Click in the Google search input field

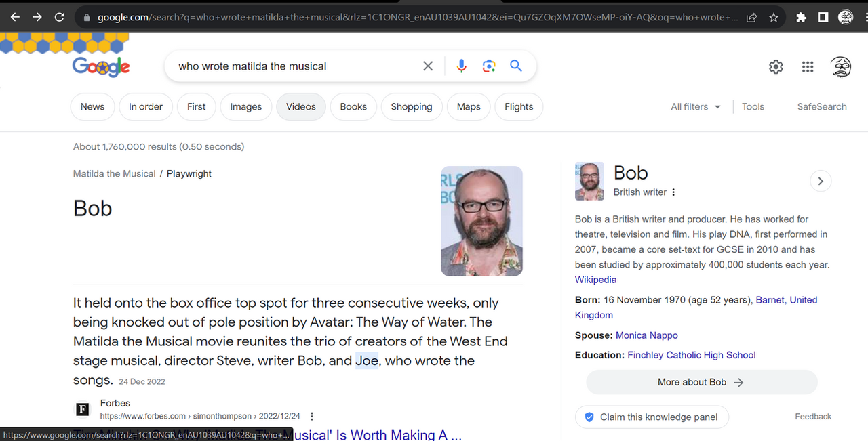[x=295, y=66]
